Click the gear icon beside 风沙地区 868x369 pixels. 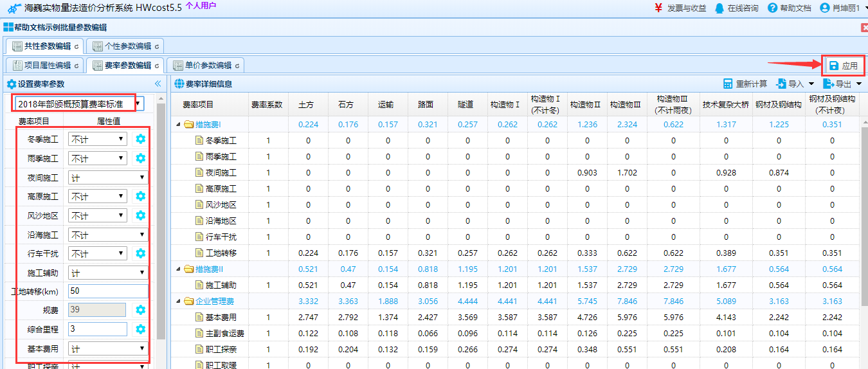(x=140, y=215)
